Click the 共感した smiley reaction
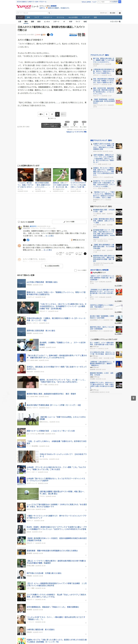 coord(58,254)
